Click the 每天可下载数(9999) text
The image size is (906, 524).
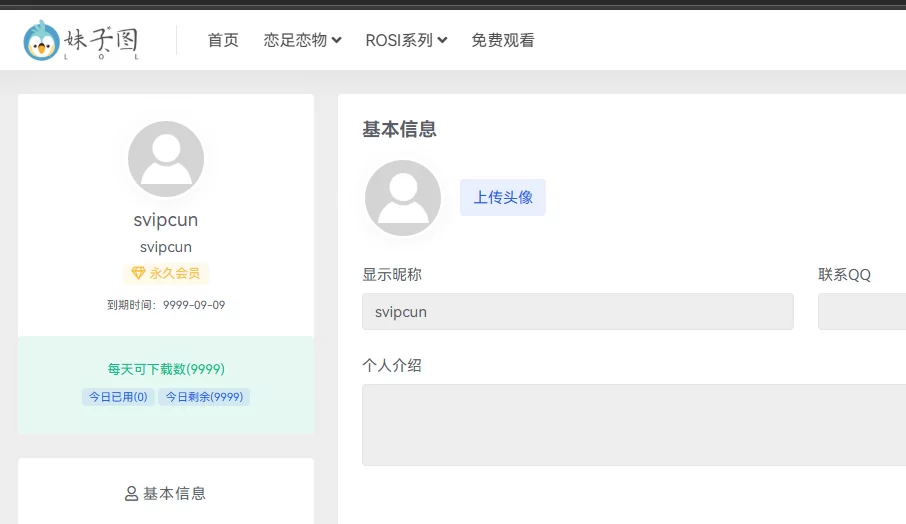(166, 369)
